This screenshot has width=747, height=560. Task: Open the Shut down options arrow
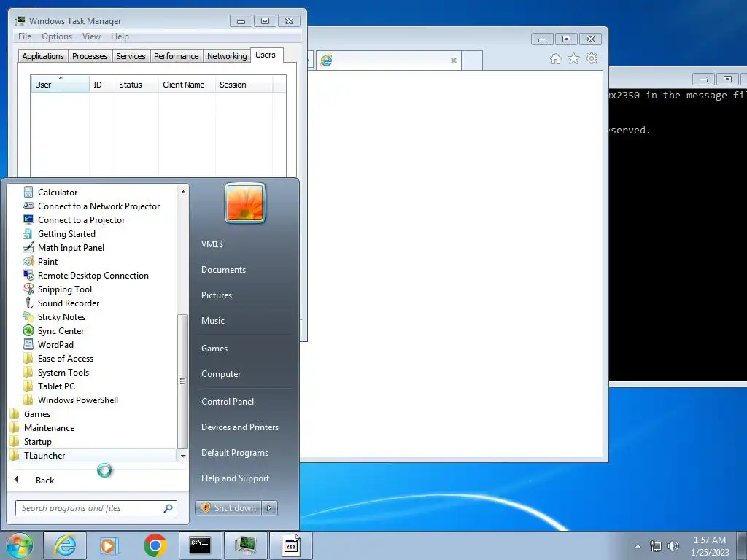tap(269, 508)
